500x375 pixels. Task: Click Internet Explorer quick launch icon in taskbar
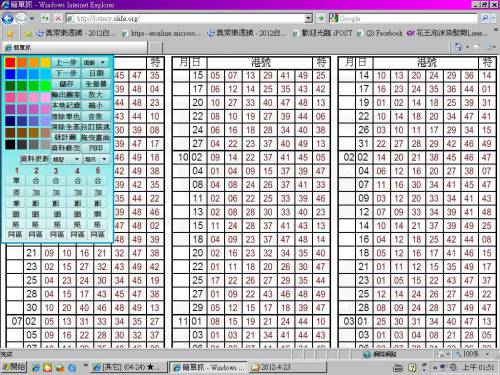point(36,367)
